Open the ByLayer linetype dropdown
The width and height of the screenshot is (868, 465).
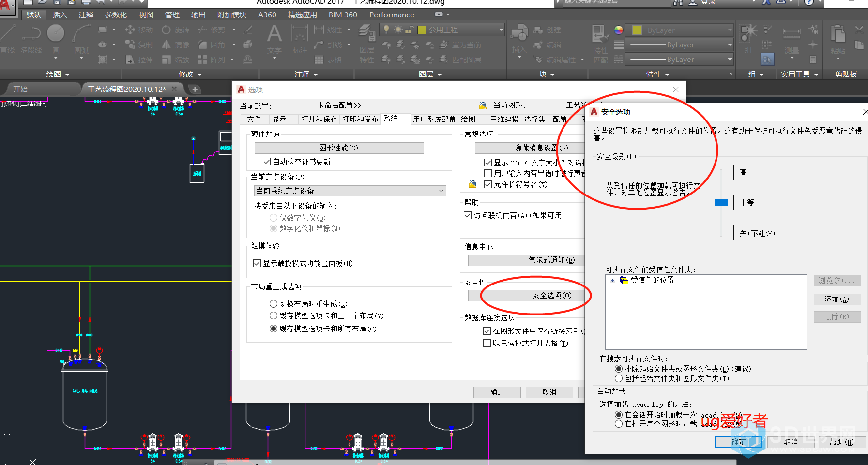click(680, 60)
